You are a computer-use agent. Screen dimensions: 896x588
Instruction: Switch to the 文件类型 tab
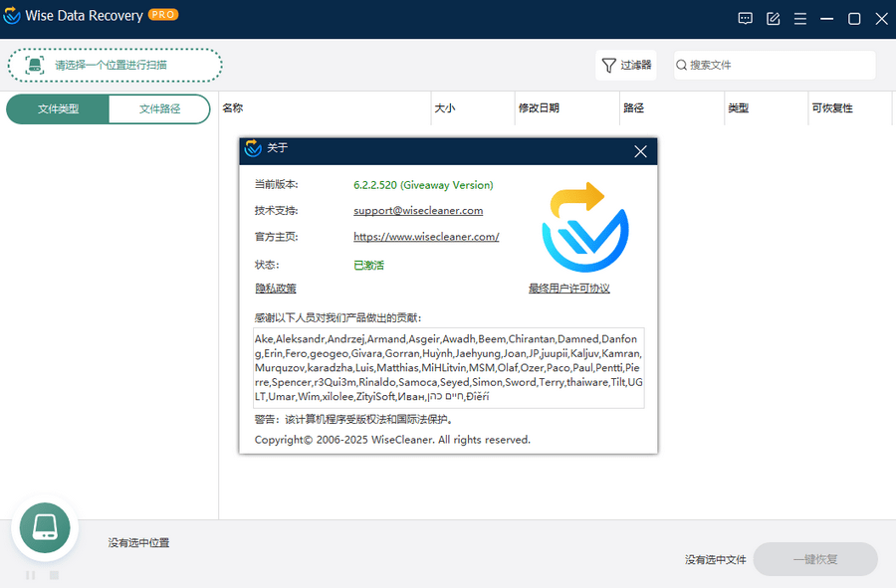[x=58, y=109]
